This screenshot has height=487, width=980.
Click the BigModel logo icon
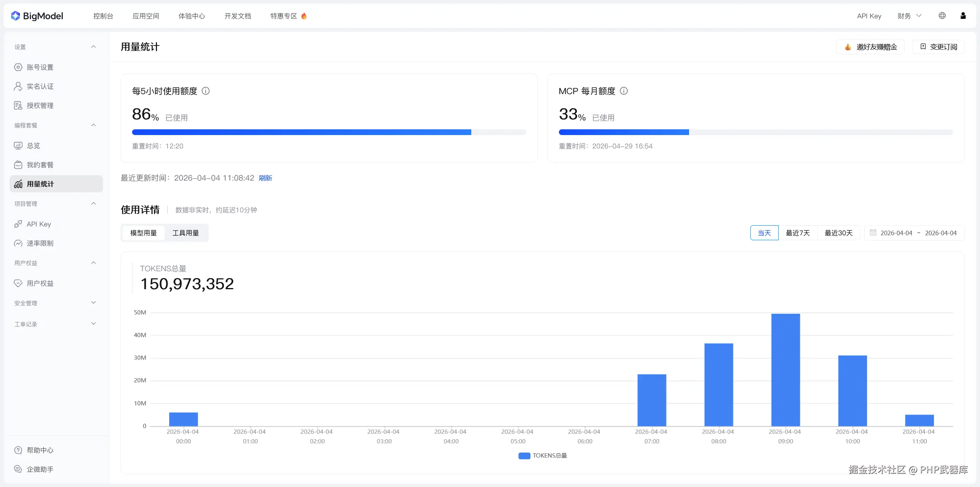click(x=15, y=16)
